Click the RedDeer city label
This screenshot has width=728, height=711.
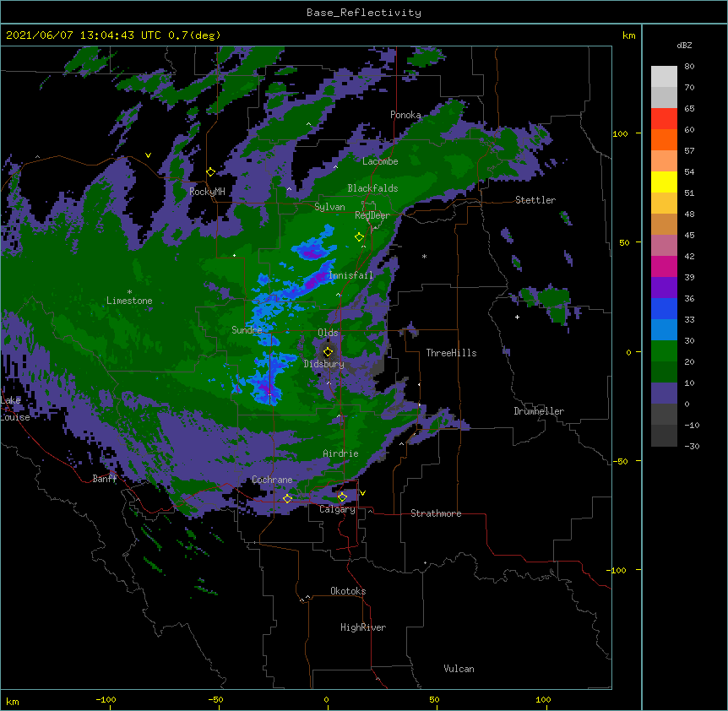coord(372,215)
